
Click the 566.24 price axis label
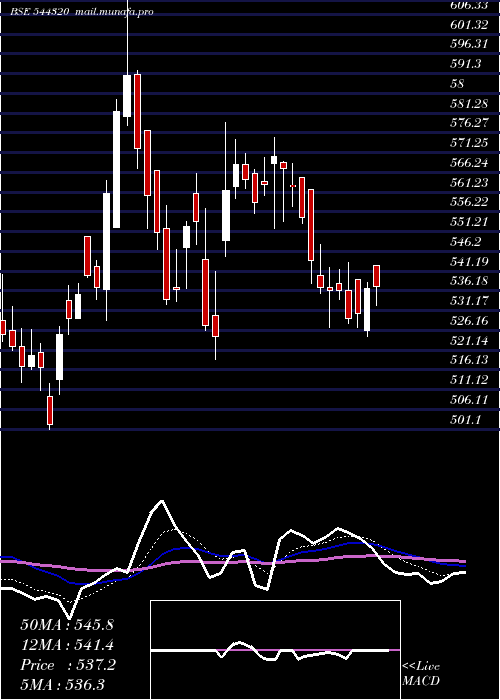point(468,163)
